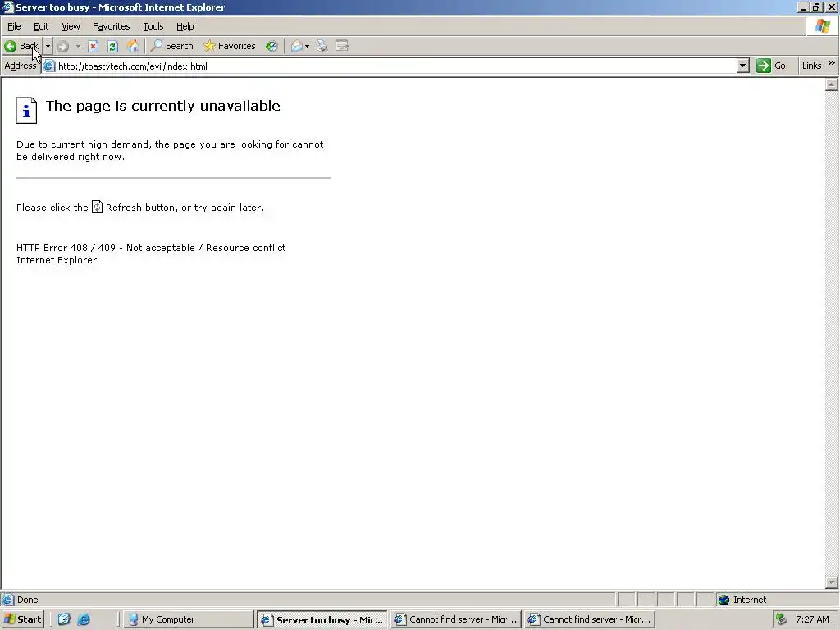This screenshot has width=840, height=630.
Task: Switch to last Cannot find server window
Action: pos(589,619)
